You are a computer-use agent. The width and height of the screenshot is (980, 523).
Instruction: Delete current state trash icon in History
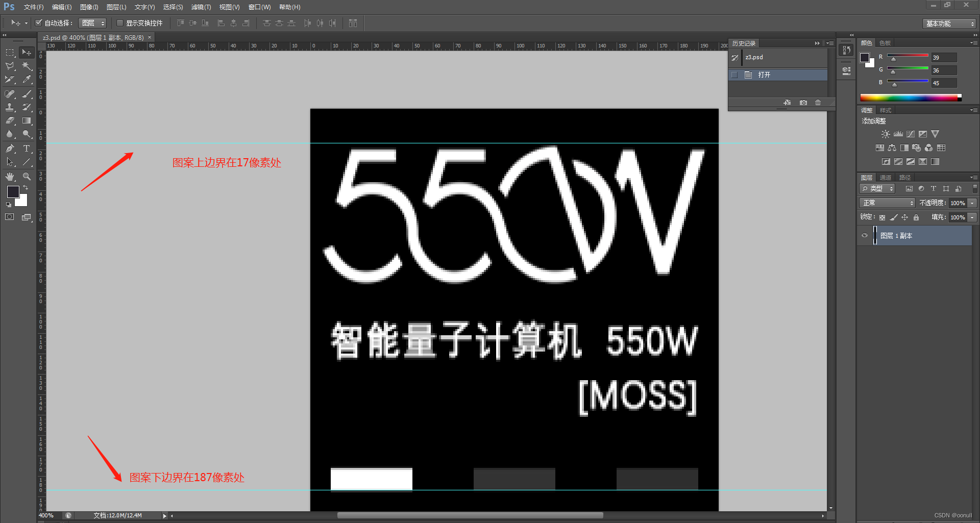(x=818, y=103)
